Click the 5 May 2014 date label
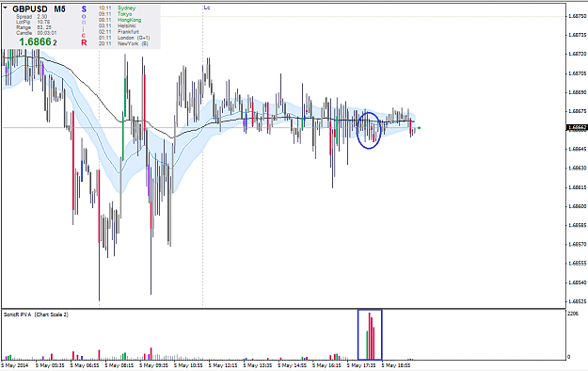The image size is (588, 371). point(15,365)
